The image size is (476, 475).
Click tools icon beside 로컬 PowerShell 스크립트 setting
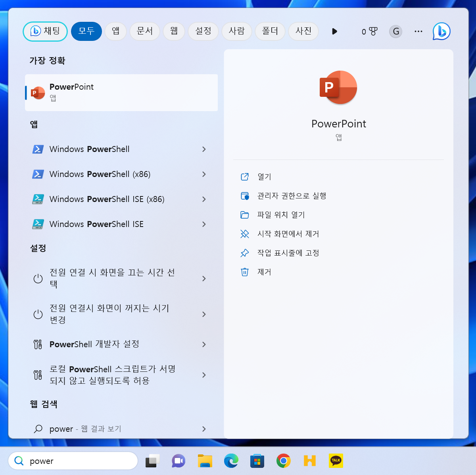38,375
